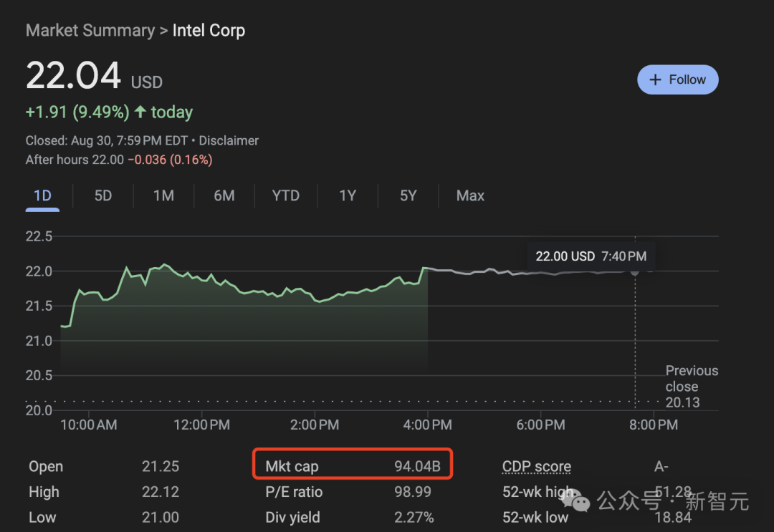Open the Market Summary breadcrumb link
This screenshot has height=532, width=774.
(90, 31)
